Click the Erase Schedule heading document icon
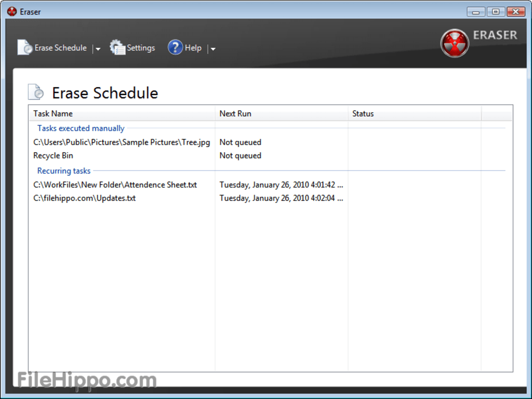The height and width of the screenshot is (399, 532). (x=36, y=92)
